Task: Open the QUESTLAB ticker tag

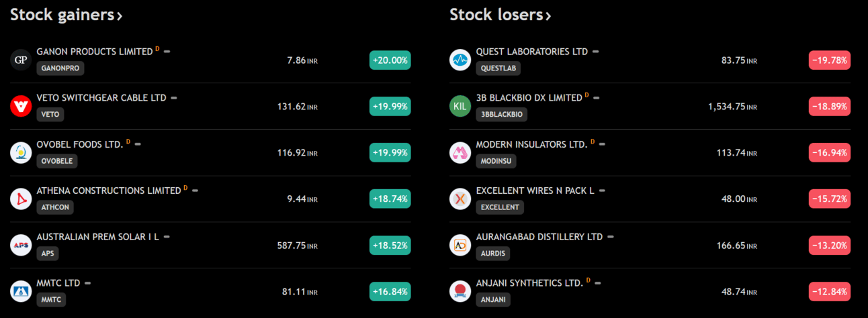Action: 498,68
